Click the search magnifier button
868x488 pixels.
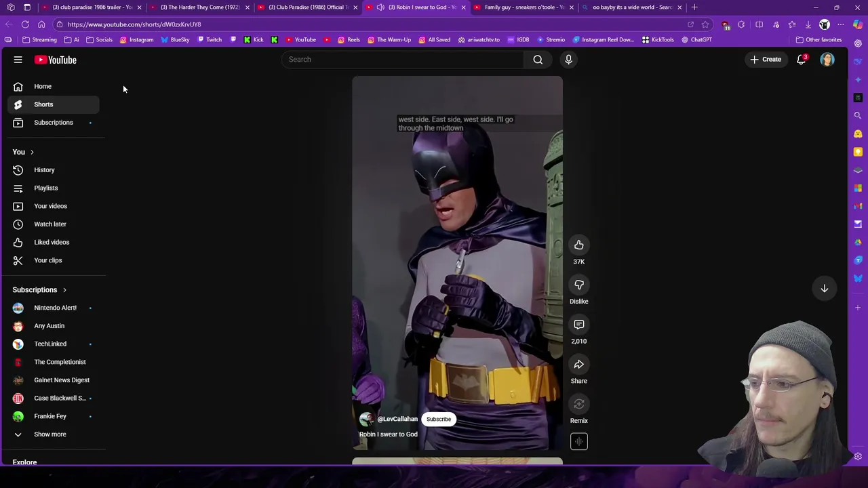click(x=538, y=60)
